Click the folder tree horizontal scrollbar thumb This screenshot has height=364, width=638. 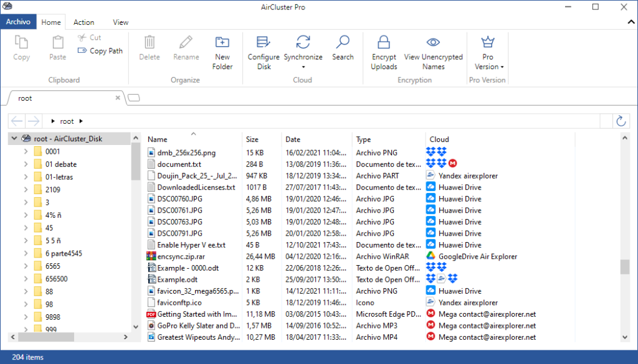pos(46,337)
